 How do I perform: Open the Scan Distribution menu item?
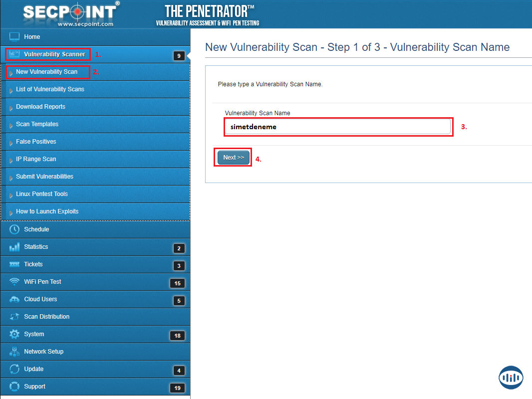coord(46,317)
